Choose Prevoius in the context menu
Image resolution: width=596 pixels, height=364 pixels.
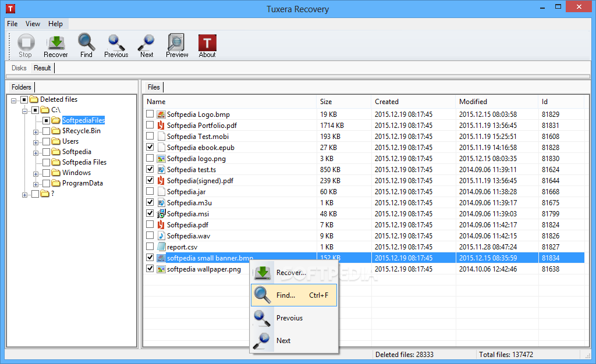[x=294, y=317]
